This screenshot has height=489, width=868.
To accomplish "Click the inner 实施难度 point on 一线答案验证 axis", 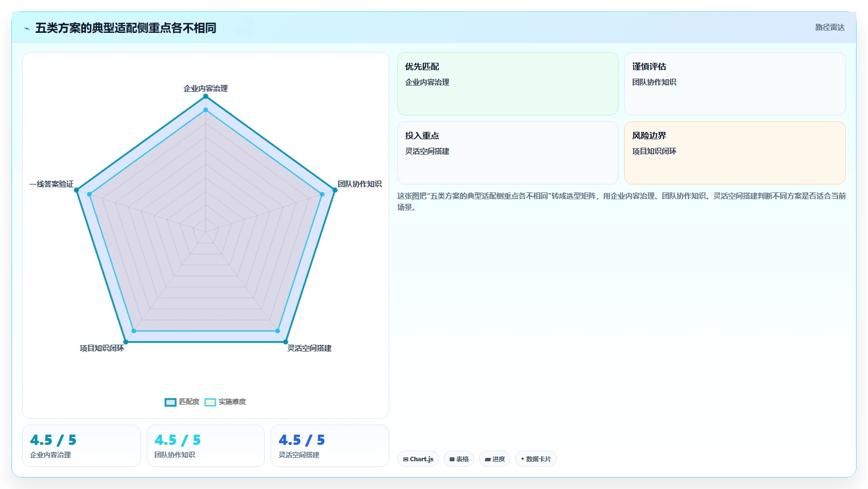I will coord(89,194).
